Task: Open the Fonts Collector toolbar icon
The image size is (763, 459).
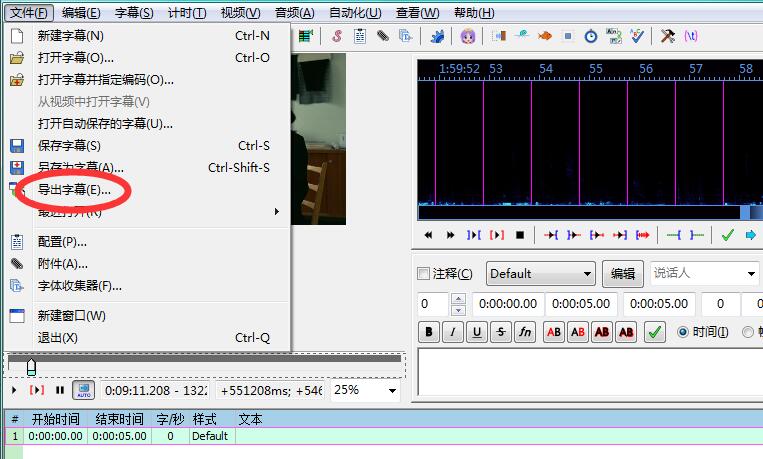Action: click(405, 36)
